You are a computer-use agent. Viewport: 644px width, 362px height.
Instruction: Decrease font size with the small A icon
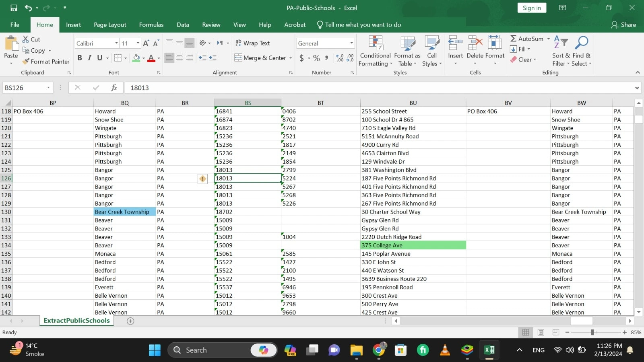click(x=156, y=43)
